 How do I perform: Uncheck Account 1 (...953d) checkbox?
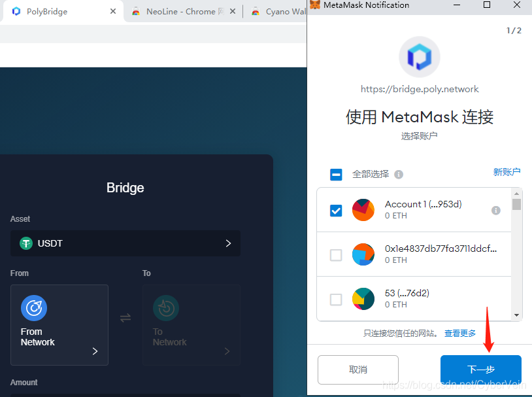click(336, 210)
